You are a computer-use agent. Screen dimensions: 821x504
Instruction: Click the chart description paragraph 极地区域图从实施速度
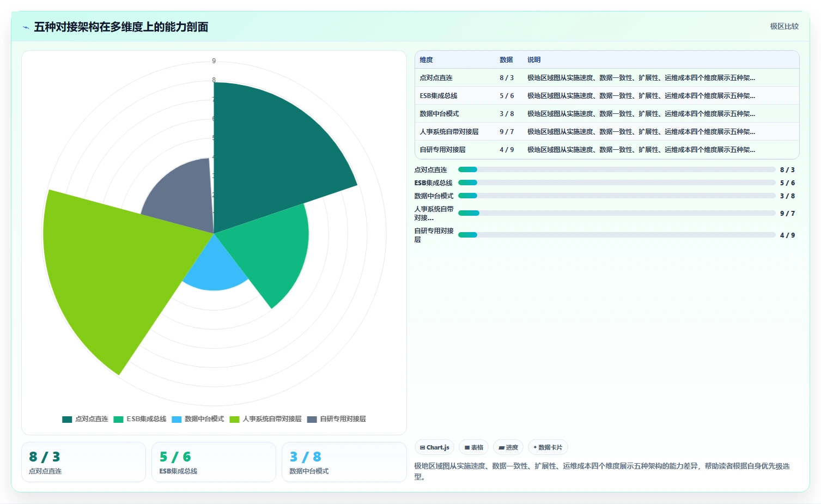point(602,471)
